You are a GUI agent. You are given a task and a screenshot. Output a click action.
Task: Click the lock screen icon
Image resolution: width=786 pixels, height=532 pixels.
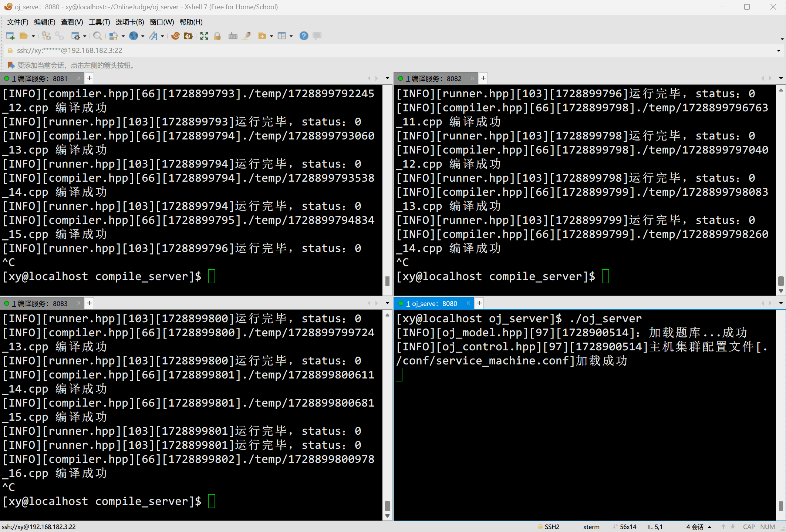[217, 36]
